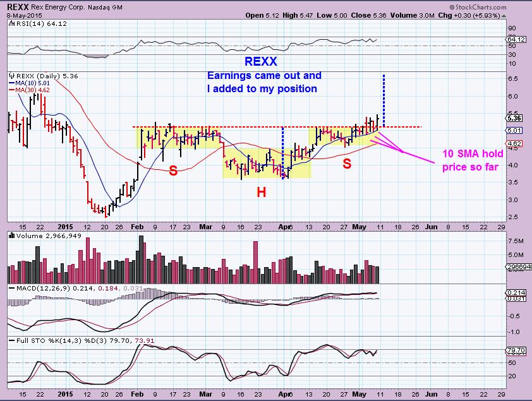The width and height of the screenshot is (532, 401).
Task: Click the black line marker beside the MACD label
Action: pyautogui.click(x=12, y=289)
